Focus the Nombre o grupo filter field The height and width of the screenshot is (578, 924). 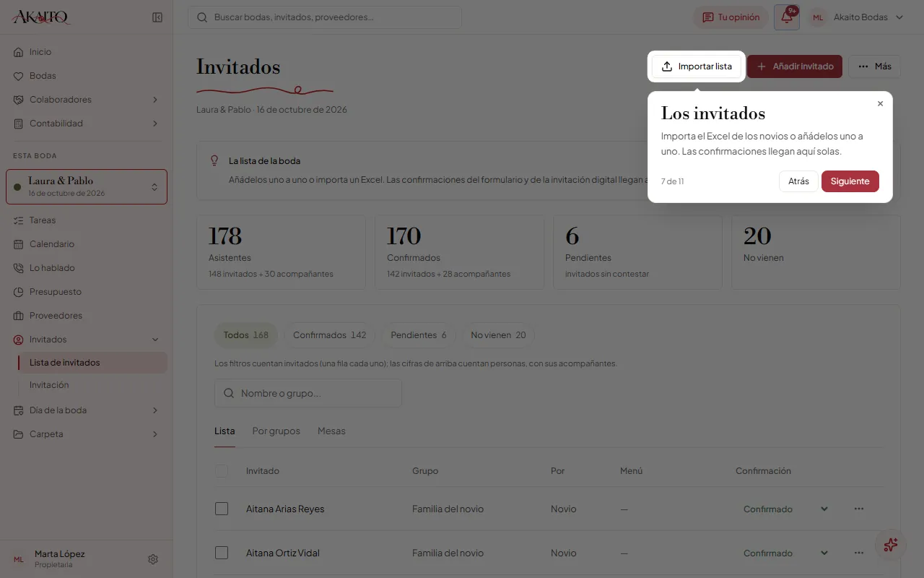pos(308,393)
